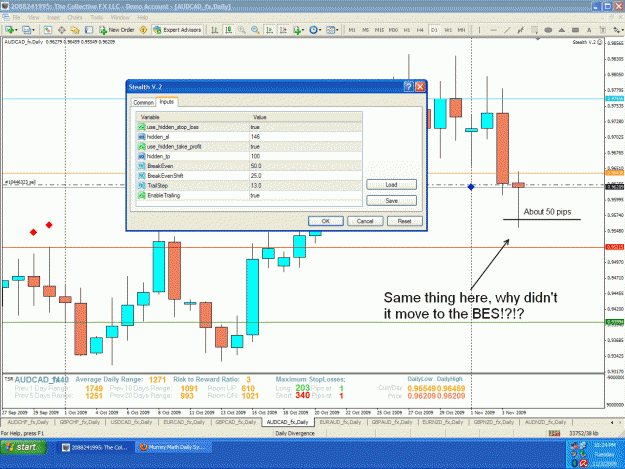Open the Navigator panel icon
The image size is (625, 469).
75,30
